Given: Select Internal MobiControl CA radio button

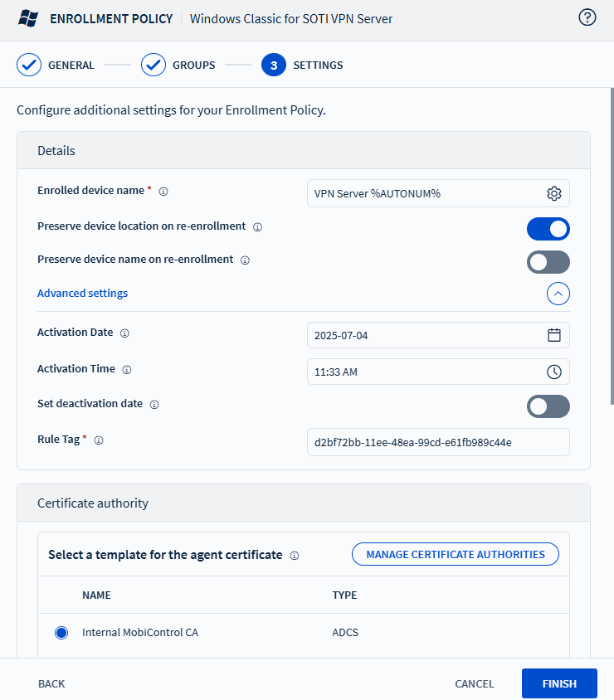Looking at the screenshot, I should pyautogui.click(x=61, y=633).
